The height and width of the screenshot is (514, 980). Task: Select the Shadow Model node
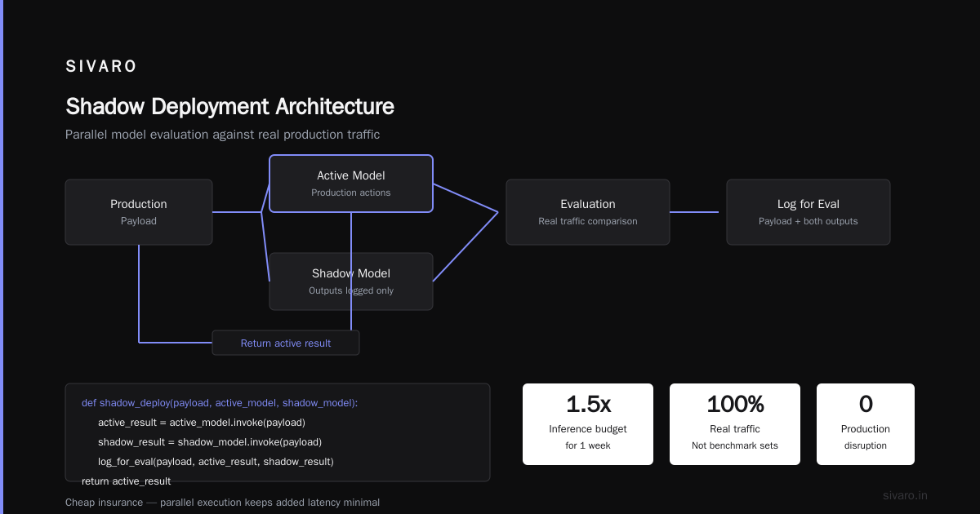pos(351,281)
